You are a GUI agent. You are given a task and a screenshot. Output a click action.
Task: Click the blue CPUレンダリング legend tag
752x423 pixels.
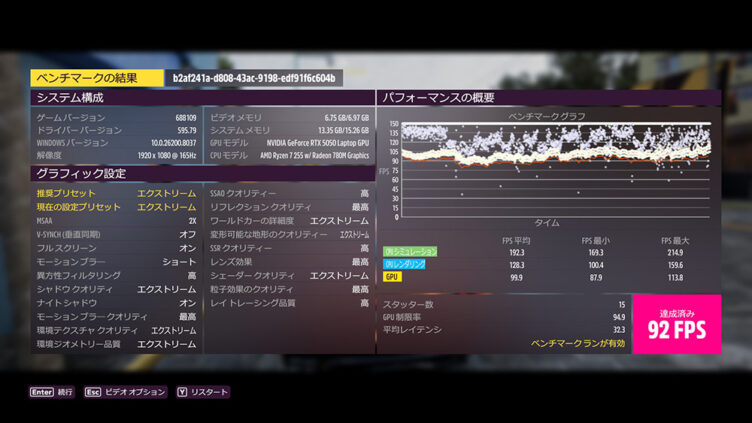click(x=405, y=266)
